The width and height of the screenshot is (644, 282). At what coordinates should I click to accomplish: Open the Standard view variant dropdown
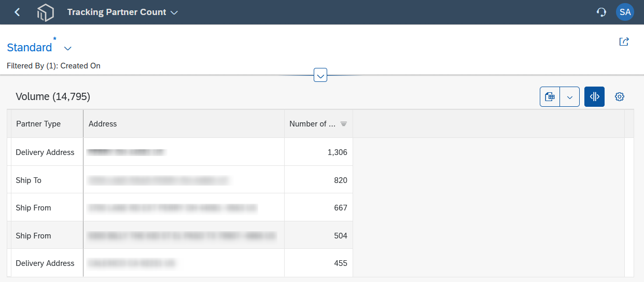[68, 48]
